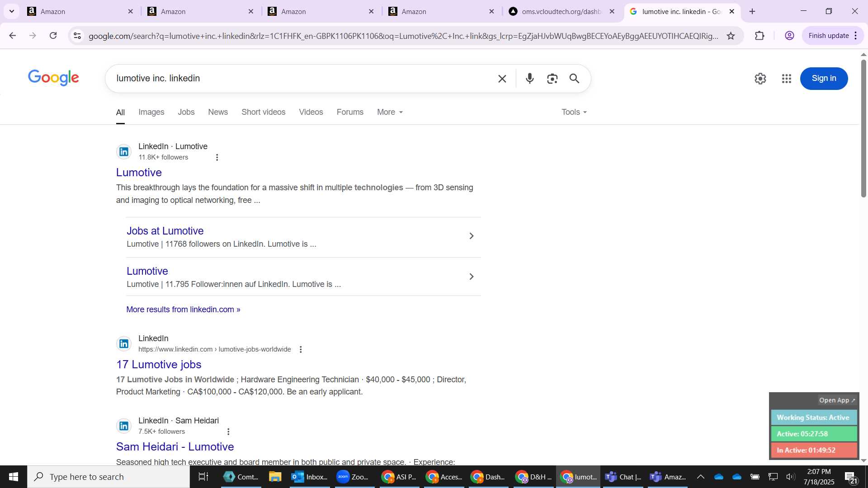
Task: Open the Chrome profile icon
Action: [x=789, y=36]
